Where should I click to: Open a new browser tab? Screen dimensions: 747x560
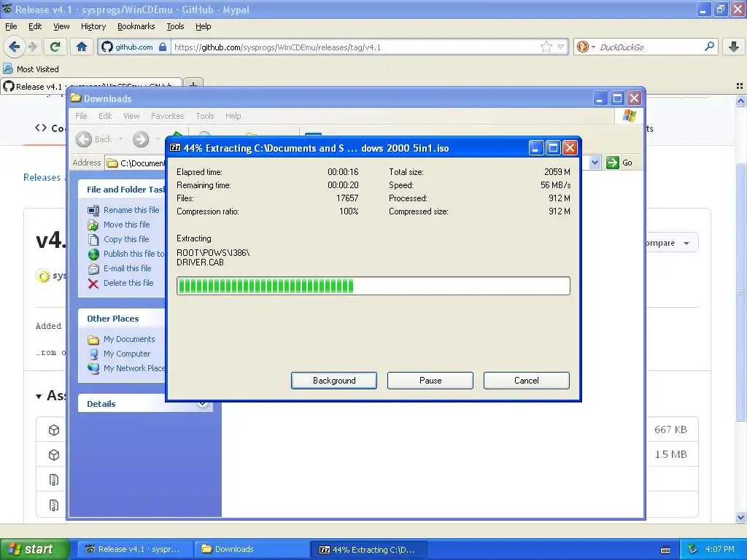click(193, 85)
